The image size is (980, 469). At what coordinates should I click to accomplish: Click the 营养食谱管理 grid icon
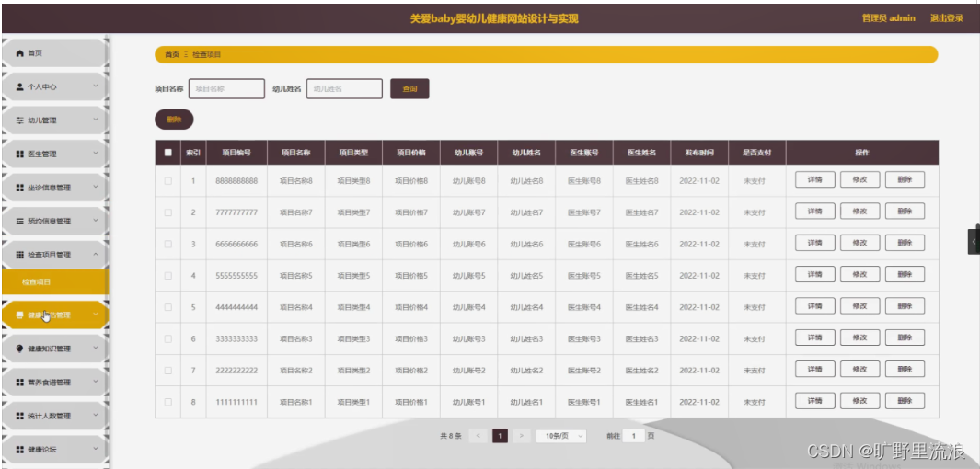[19, 383]
